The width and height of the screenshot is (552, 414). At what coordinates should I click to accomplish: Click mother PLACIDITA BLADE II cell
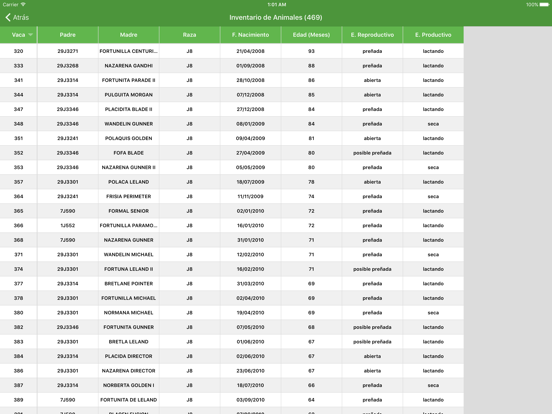pyautogui.click(x=128, y=109)
